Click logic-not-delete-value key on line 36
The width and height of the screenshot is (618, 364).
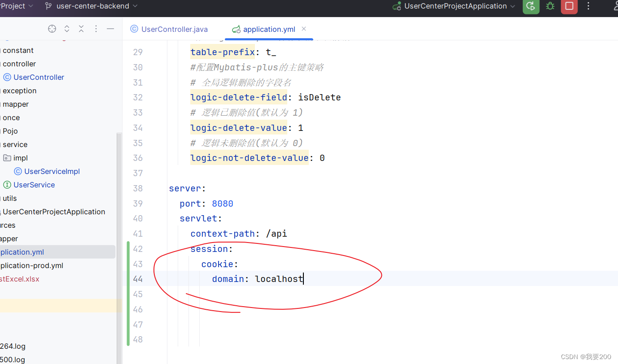[250, 158]
